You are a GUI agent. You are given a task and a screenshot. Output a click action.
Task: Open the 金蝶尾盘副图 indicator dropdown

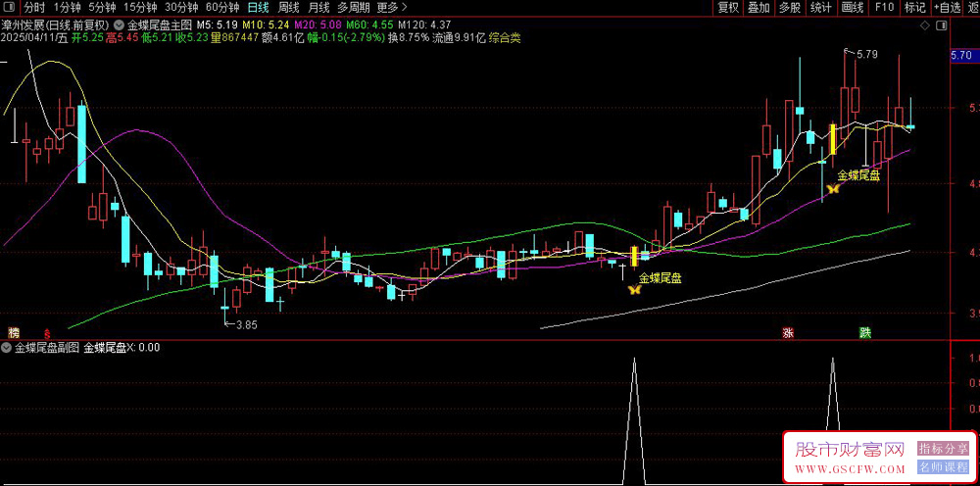pos(7,347)
